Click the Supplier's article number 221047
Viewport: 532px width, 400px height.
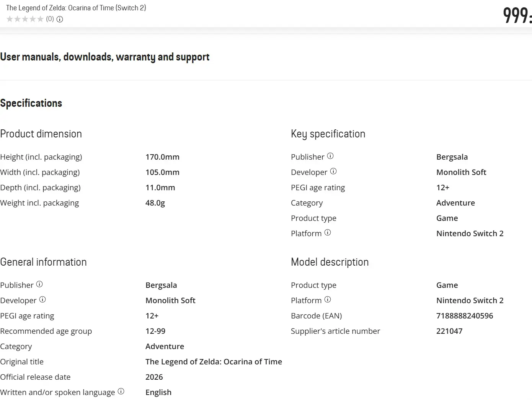tap(449, 331)
